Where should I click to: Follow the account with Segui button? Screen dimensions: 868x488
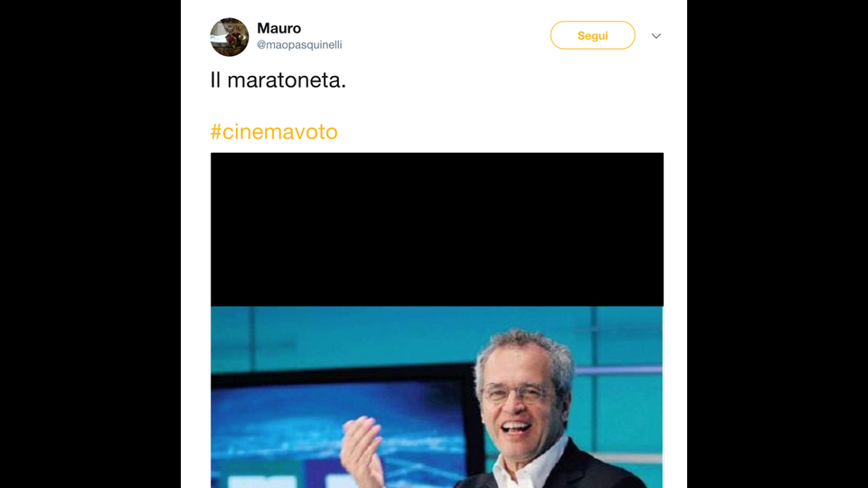point(592,35)
